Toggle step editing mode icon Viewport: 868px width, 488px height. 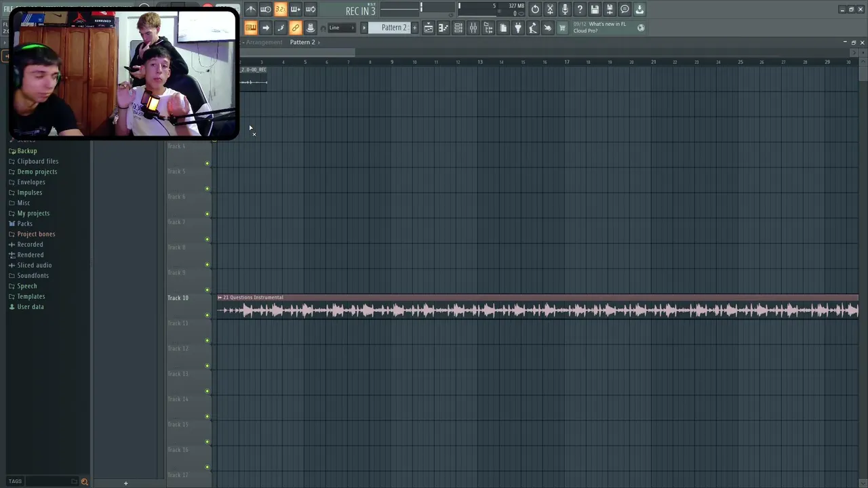[281, 28]
